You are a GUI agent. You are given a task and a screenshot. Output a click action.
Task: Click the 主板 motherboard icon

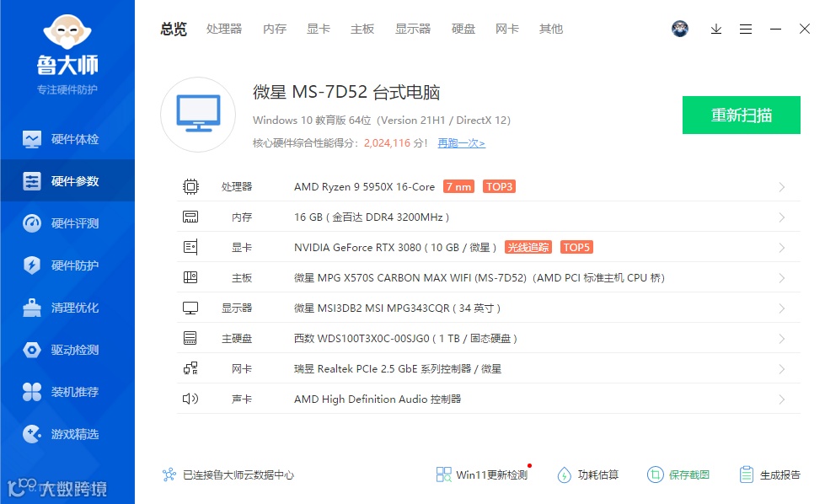point(190,277)
